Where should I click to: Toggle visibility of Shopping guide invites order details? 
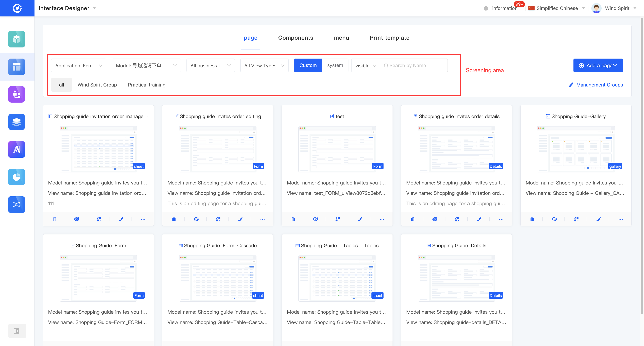click(435, 219)
